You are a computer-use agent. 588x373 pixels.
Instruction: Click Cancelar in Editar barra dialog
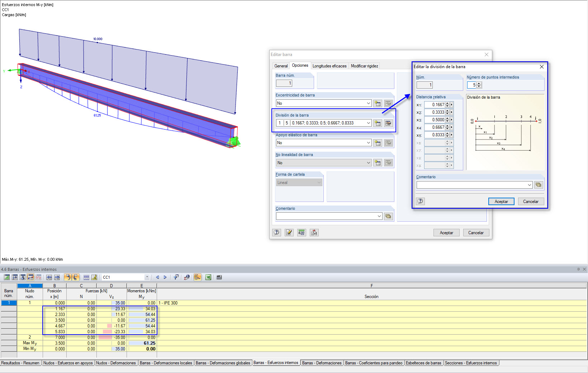click(476, 233)
